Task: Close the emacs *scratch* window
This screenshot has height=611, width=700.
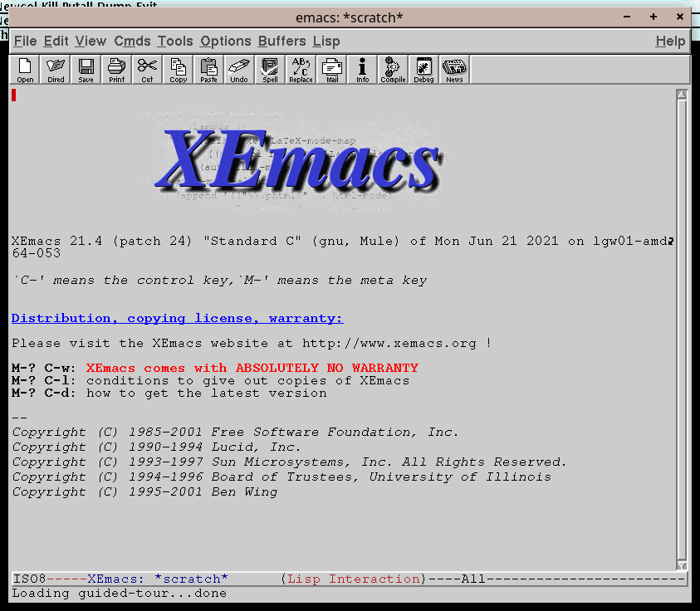Action: coord(679,17)
